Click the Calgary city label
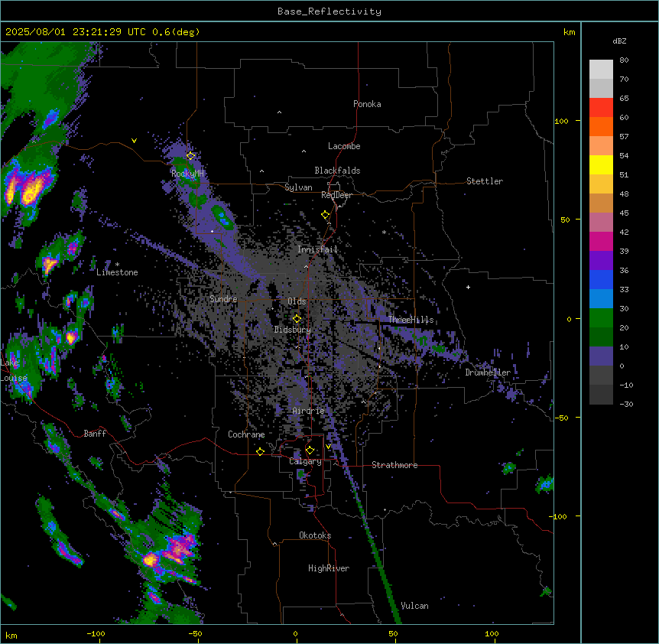 305,461
